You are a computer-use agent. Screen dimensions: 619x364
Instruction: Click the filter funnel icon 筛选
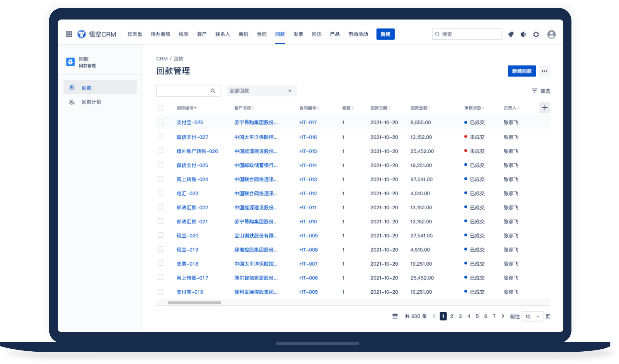tap(534, 91)
